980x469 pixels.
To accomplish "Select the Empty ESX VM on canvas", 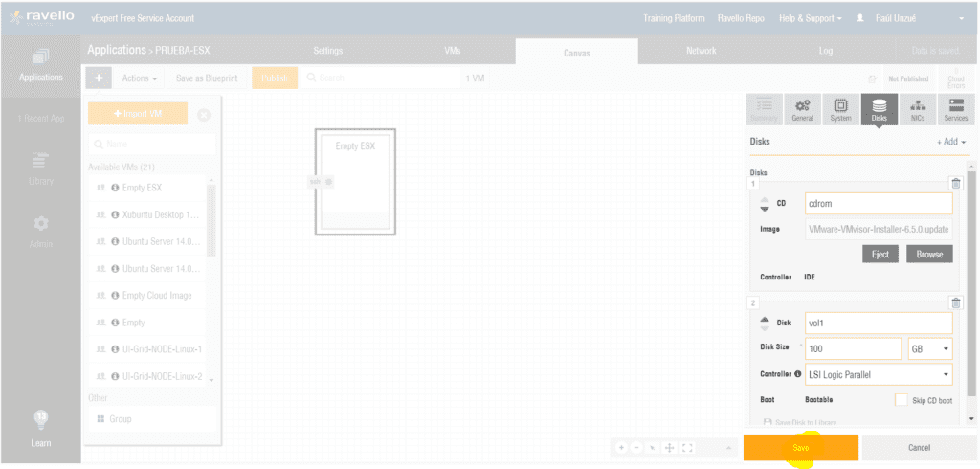I will (355, 181).
